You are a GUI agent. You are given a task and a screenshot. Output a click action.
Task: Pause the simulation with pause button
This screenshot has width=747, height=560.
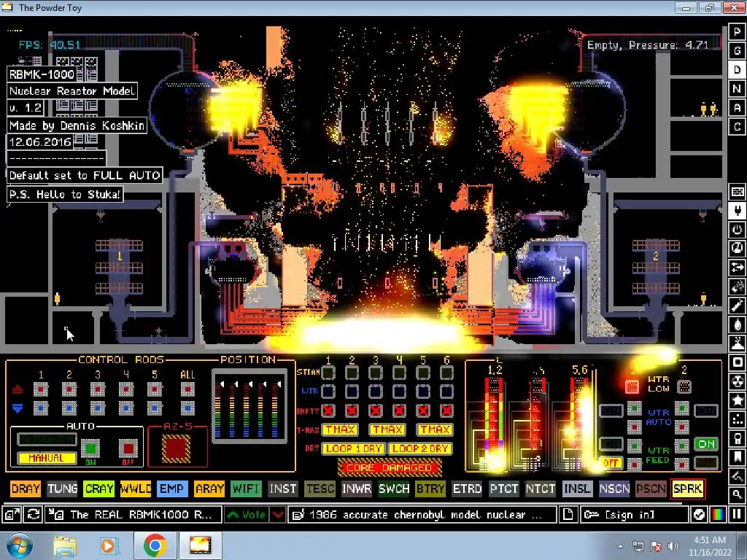tap(737, 515)
